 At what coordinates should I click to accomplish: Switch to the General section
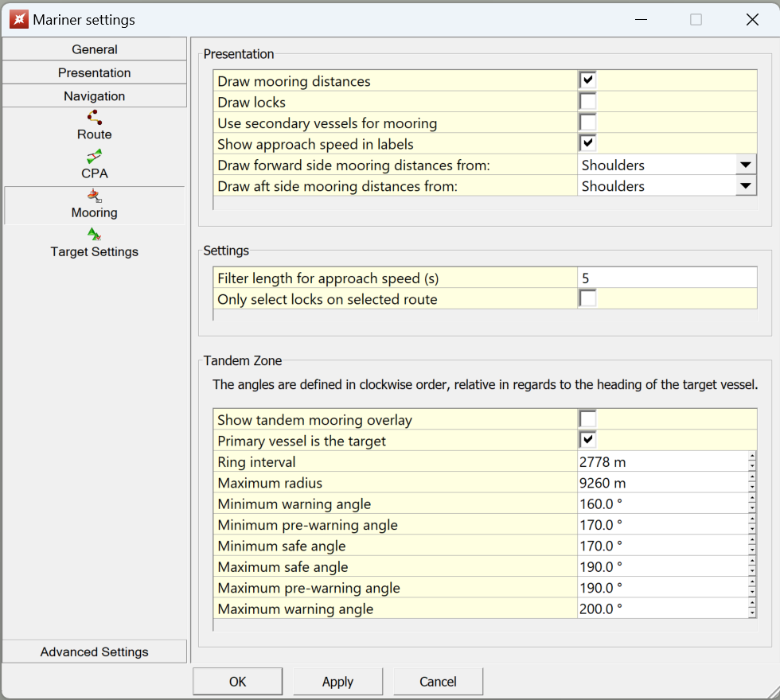[x=95, y=49]
